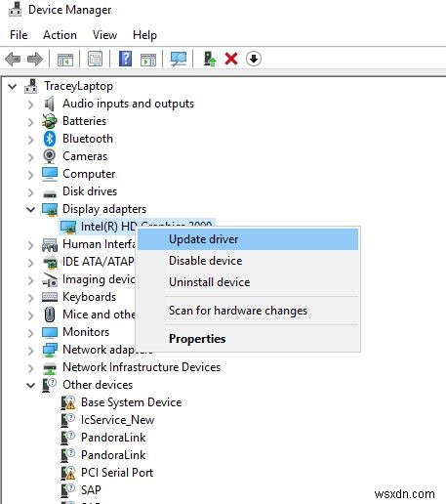Click red X Uninstall device toolbar icon
Screen dimensions: 446x504
tap(231, 59)
